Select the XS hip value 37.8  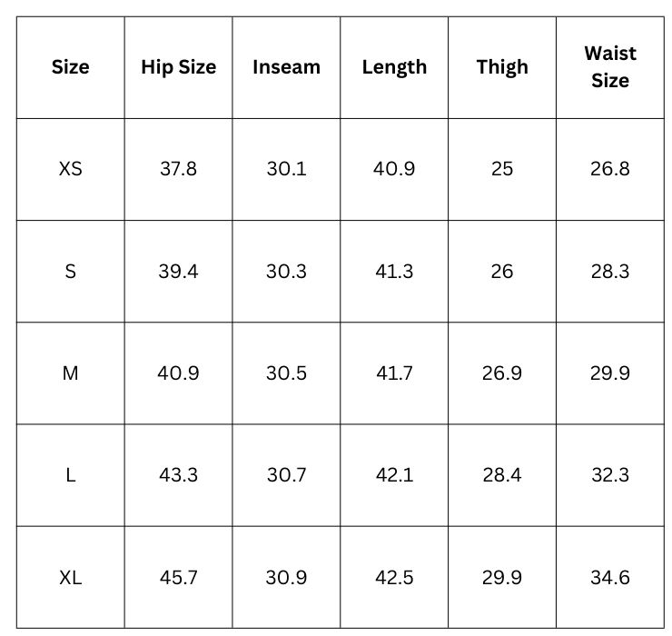coord(178,169)
